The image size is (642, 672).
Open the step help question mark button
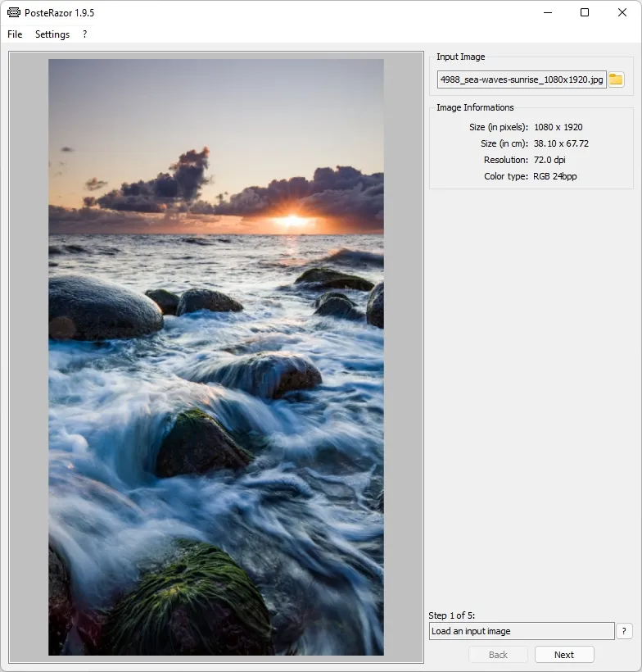tap(624, 631)
